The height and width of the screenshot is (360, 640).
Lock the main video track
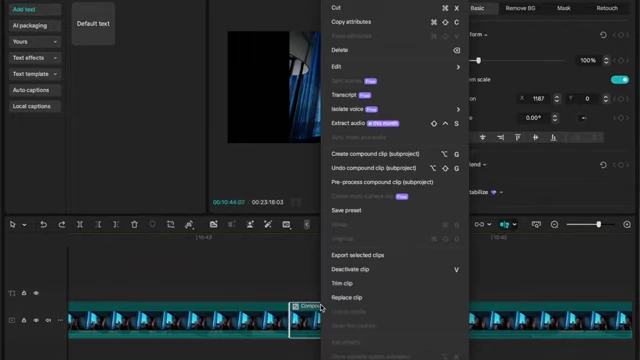click(24, 320)
